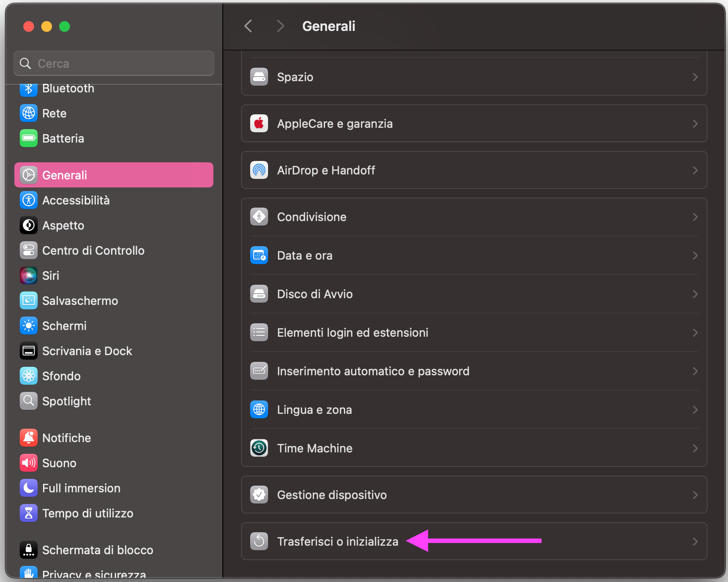Screen dimensions: 728x582
Task: Open Disco di Avvio via its chevron
Action: 695,294
